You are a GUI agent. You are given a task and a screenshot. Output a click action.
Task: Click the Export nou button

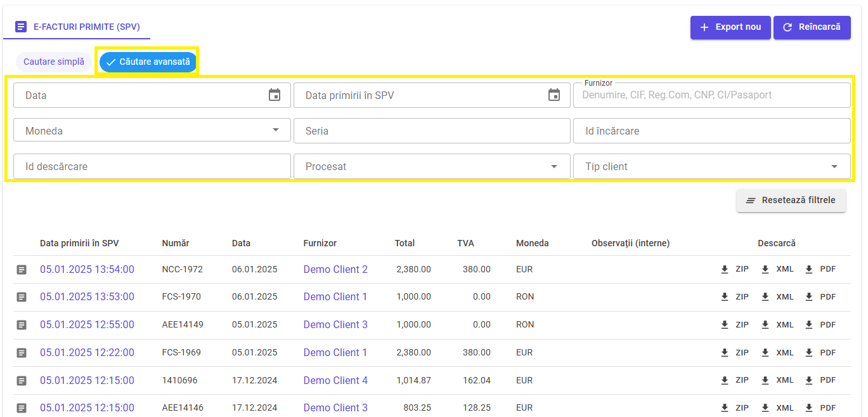click(x=730, y=27)
